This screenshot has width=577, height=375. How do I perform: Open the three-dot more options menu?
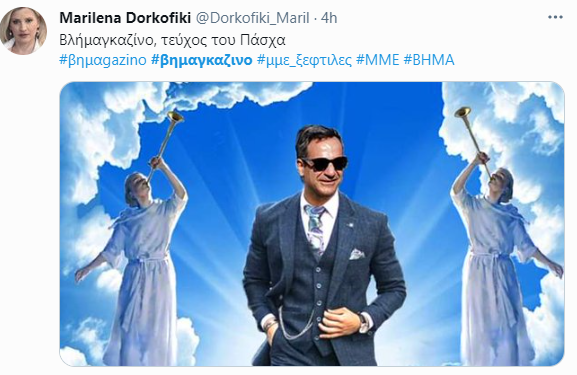(555, 17)
